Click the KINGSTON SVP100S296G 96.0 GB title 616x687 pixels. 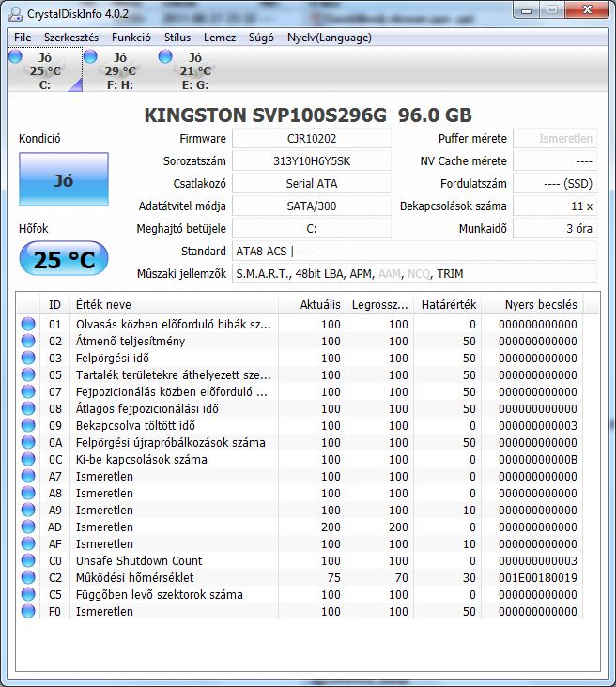308,114
